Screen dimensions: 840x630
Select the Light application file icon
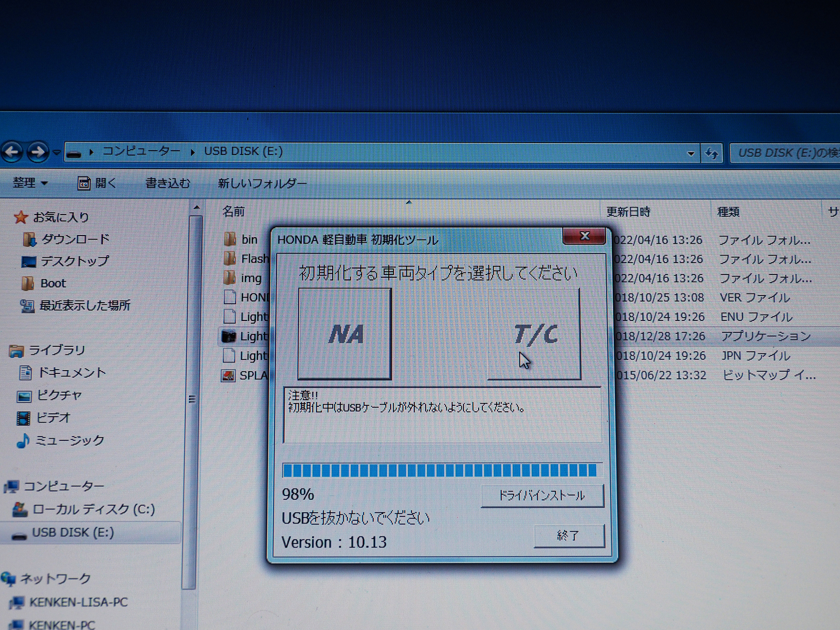pos(229,337)
